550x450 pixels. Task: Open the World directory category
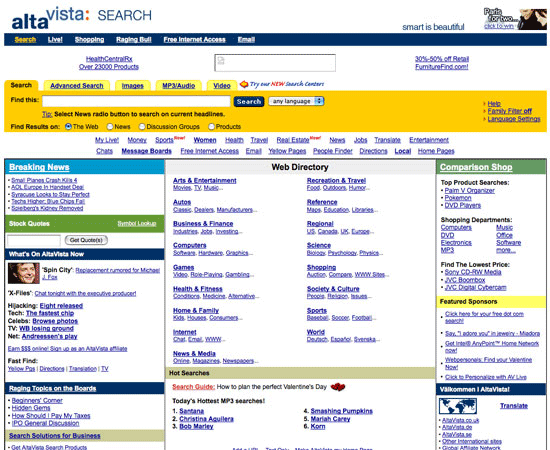coord(316,332)
